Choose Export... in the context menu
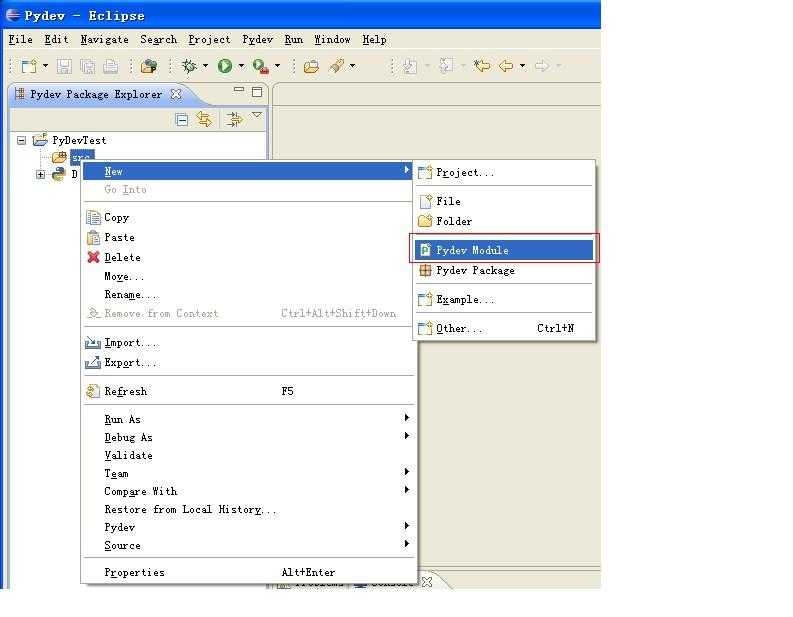Image resolution: width=793 pixels, height=617 pixels. click(248, 363)
